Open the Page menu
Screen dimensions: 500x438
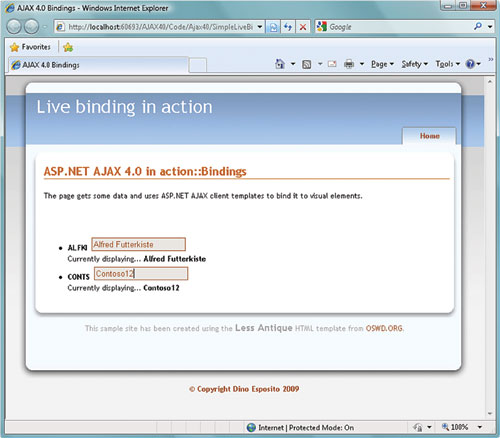tap(382, 64)
